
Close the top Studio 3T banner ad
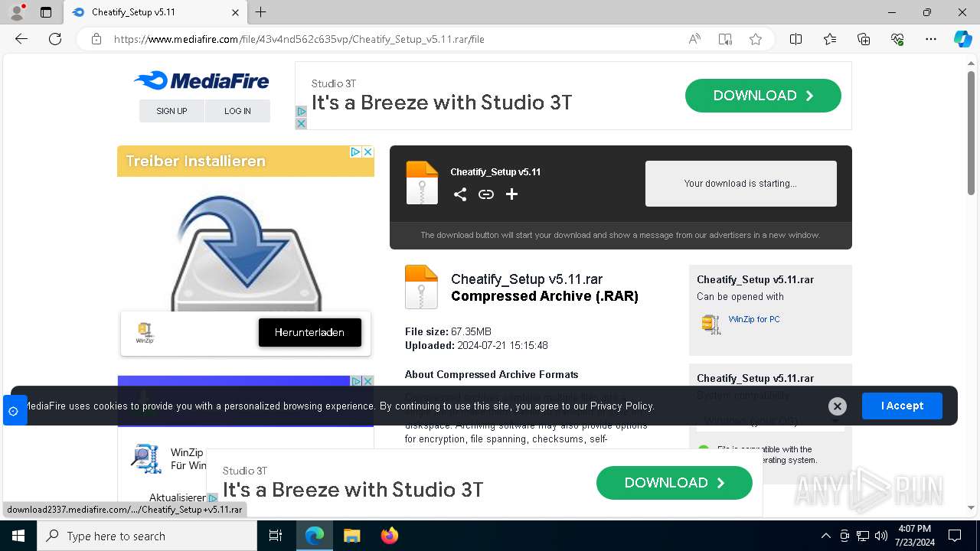[301, 124]
